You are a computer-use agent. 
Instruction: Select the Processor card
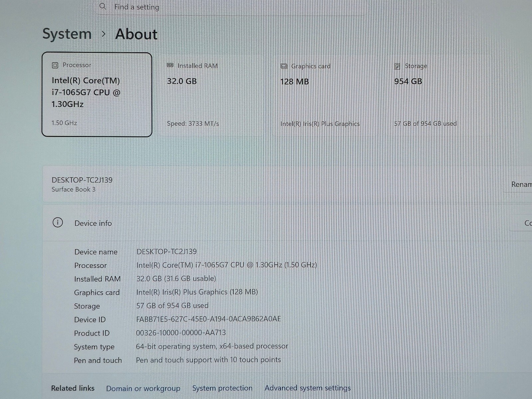(x=97, y=94)
